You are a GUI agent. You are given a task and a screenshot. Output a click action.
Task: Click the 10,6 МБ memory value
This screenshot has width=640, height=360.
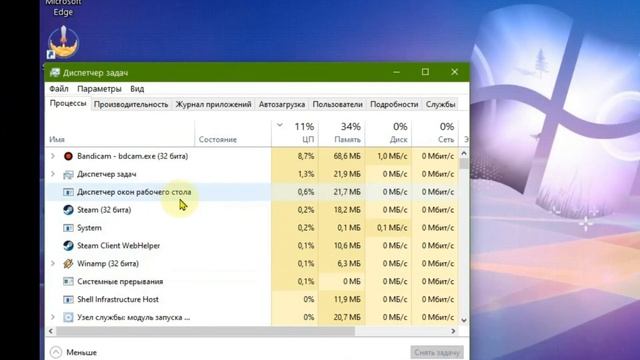click(x=347, y=246)
